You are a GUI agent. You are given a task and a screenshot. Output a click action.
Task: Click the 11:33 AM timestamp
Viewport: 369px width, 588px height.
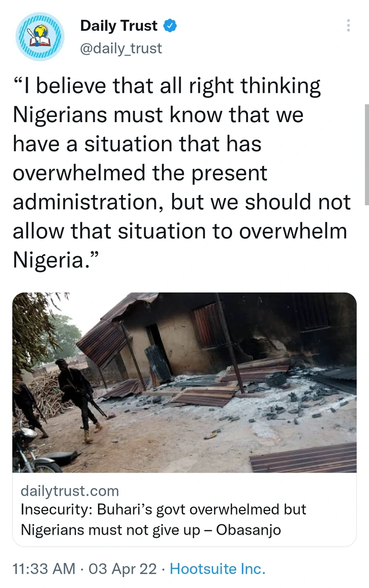(44, 569)
